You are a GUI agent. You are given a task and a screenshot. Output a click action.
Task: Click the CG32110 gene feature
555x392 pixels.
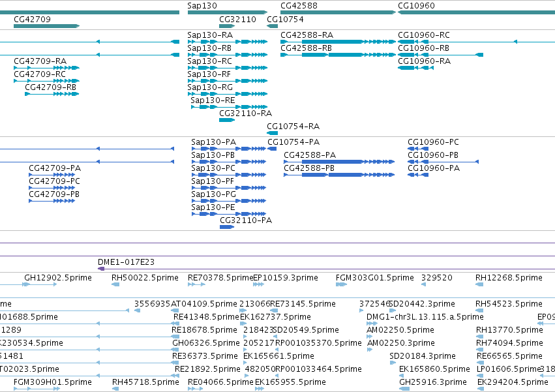pos(227,26)
